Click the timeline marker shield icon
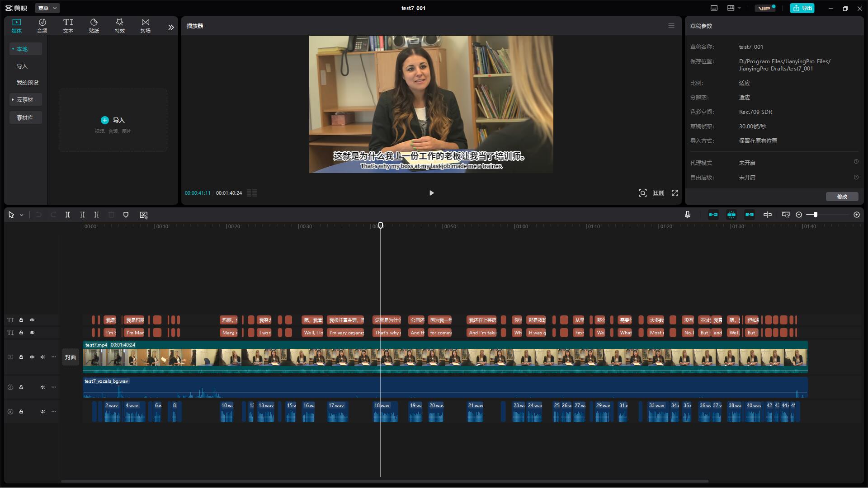 coord(126,215)
